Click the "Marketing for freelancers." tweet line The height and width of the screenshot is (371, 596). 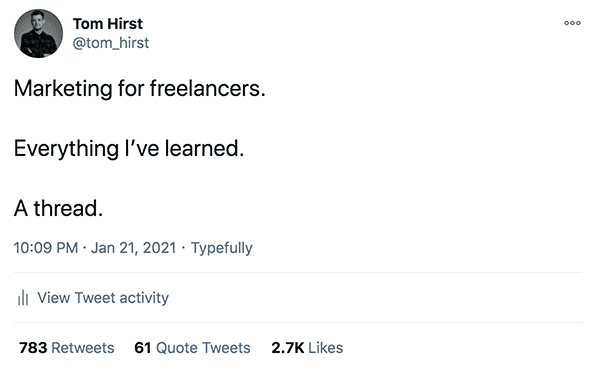tap(139, 89)
